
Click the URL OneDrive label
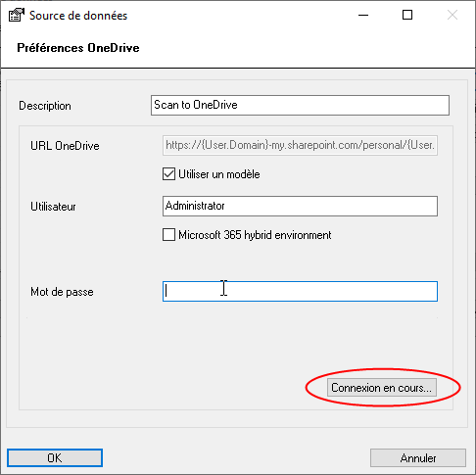coord(65,146)
